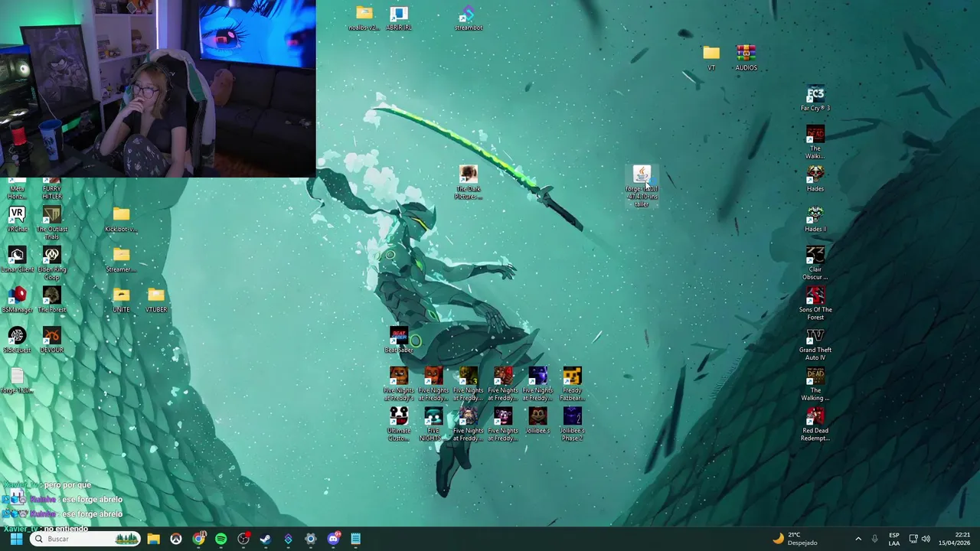Open the Streamer folder on desktop
This screenshot has height=551, width=980.
pos(121,259)
